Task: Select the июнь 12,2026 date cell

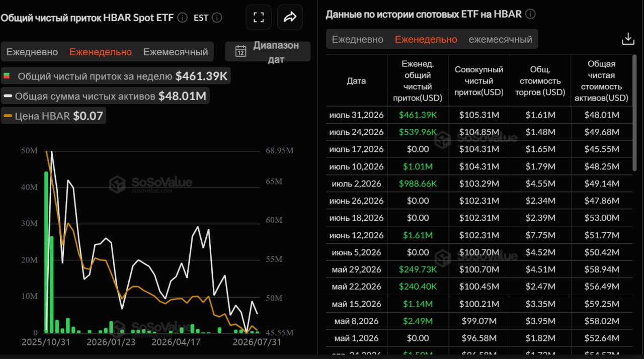Action: (357, 235)
